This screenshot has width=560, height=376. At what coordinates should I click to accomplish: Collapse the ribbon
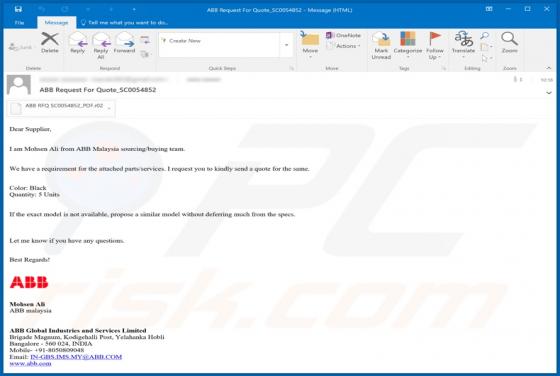pos(549,68)
